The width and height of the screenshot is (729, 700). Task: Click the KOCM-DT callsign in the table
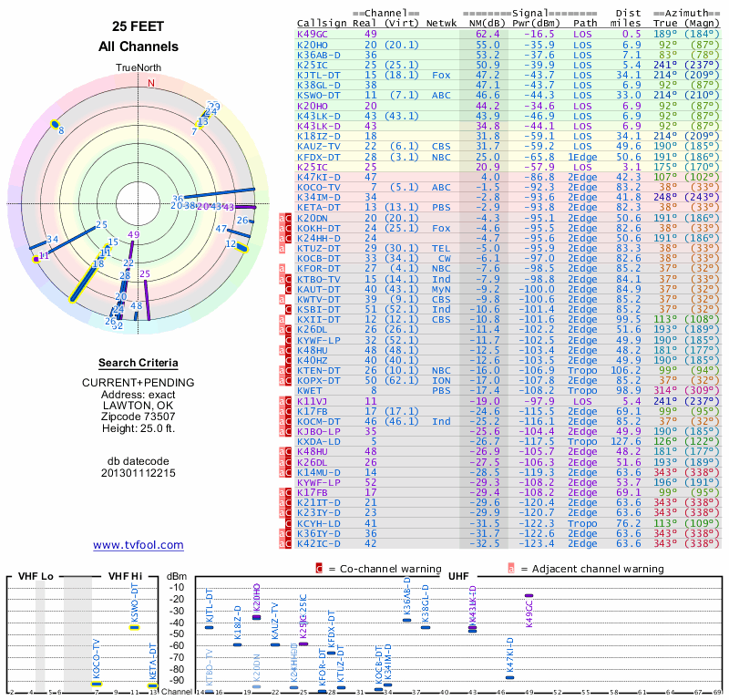coord(319,421)
